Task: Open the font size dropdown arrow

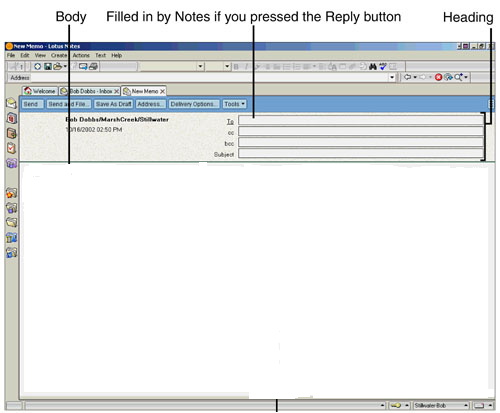Action: point(227,66)
